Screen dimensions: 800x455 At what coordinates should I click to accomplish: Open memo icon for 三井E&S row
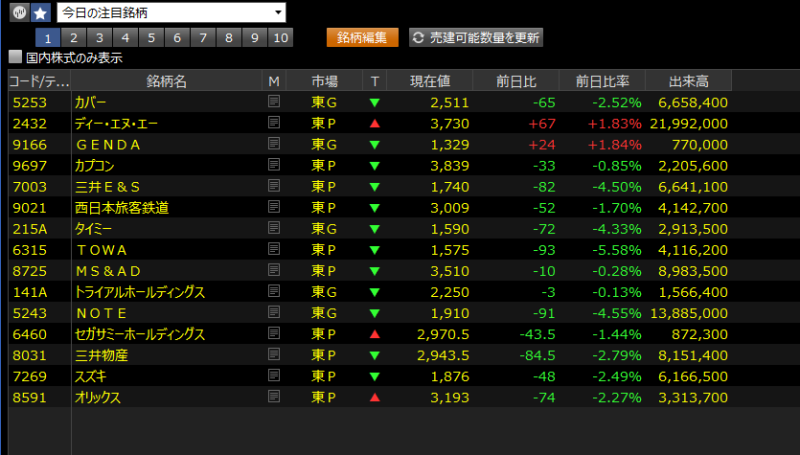[274, 186]
